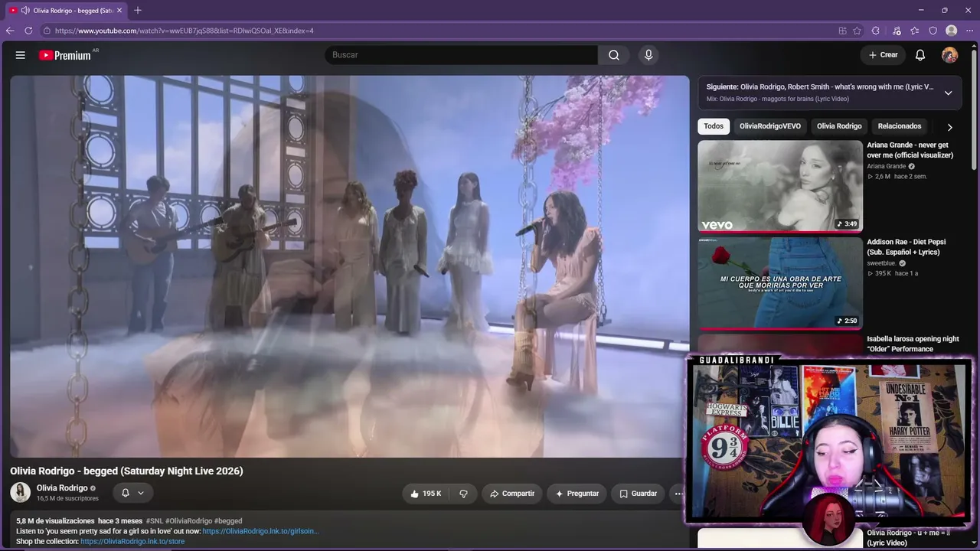Click the Crear button
980x551 pixels.
coord(883,55)
